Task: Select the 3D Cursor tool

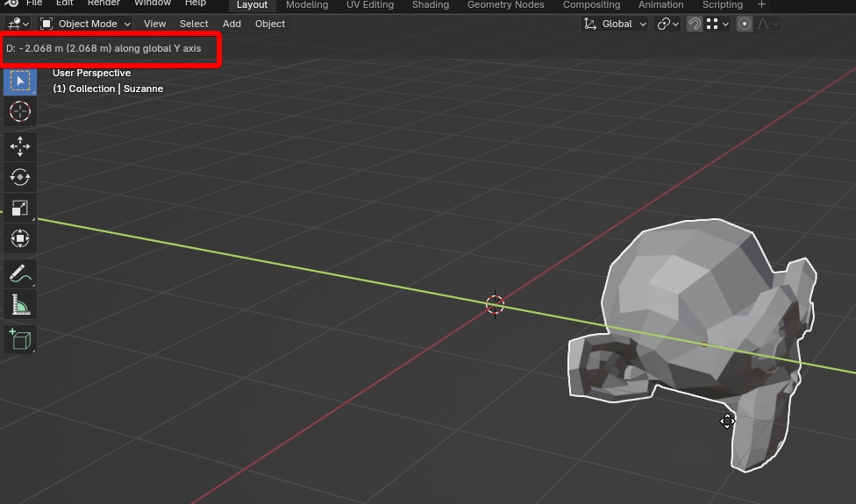Action: pos(20,111)
